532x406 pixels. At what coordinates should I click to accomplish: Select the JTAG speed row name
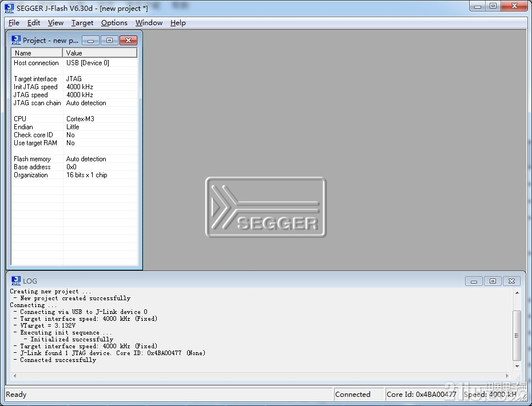coord(30,95)
